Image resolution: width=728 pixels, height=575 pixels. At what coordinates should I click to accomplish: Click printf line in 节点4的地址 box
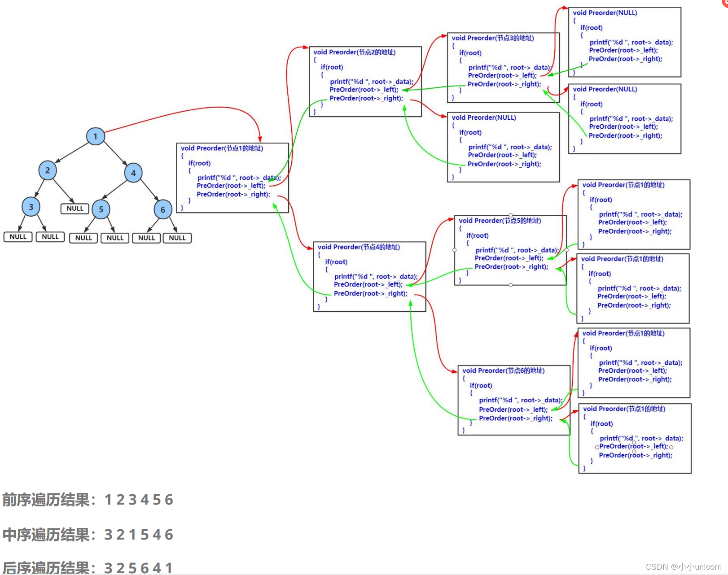[376, 277]
